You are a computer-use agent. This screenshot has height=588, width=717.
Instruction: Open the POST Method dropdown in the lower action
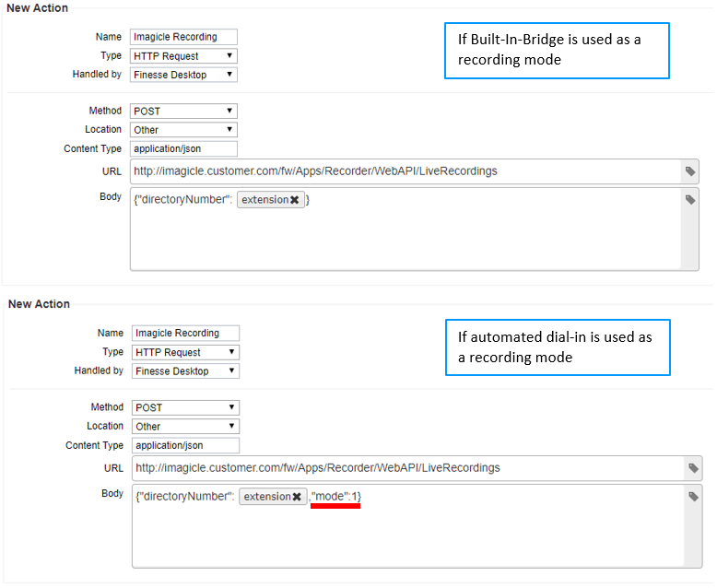point(185,407)
